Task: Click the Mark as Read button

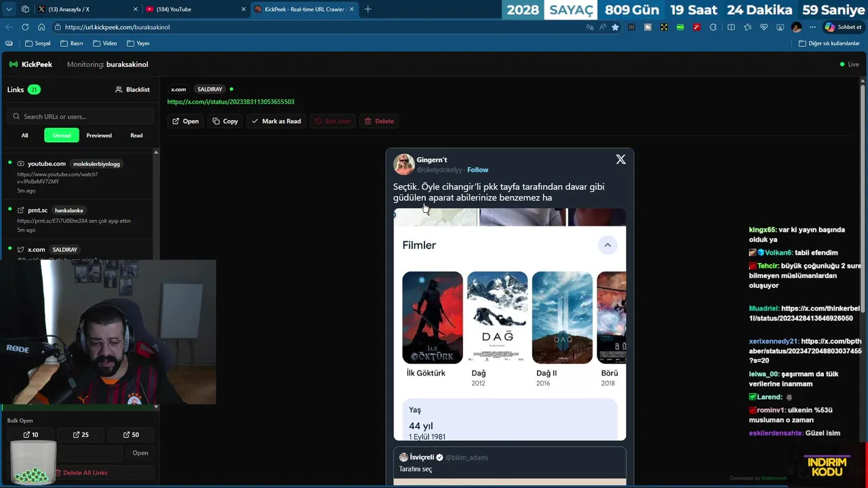Action: click(276, 121)
